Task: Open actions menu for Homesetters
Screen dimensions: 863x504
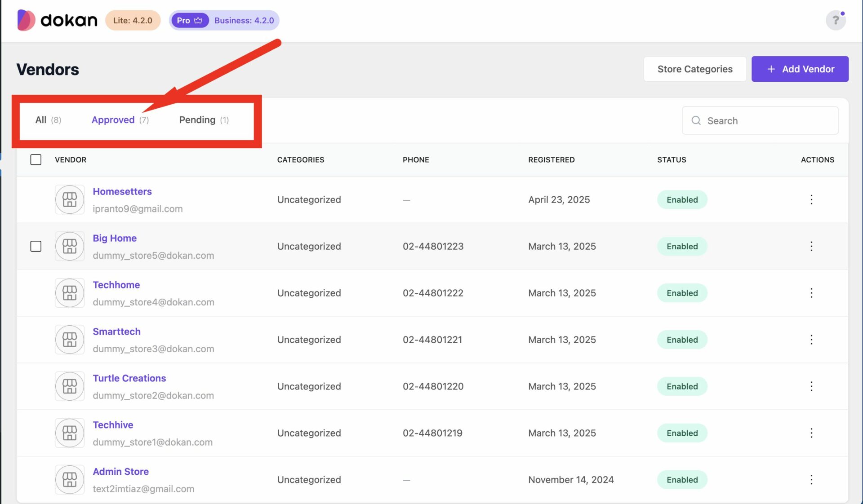Action: click(x=811, y=199)
